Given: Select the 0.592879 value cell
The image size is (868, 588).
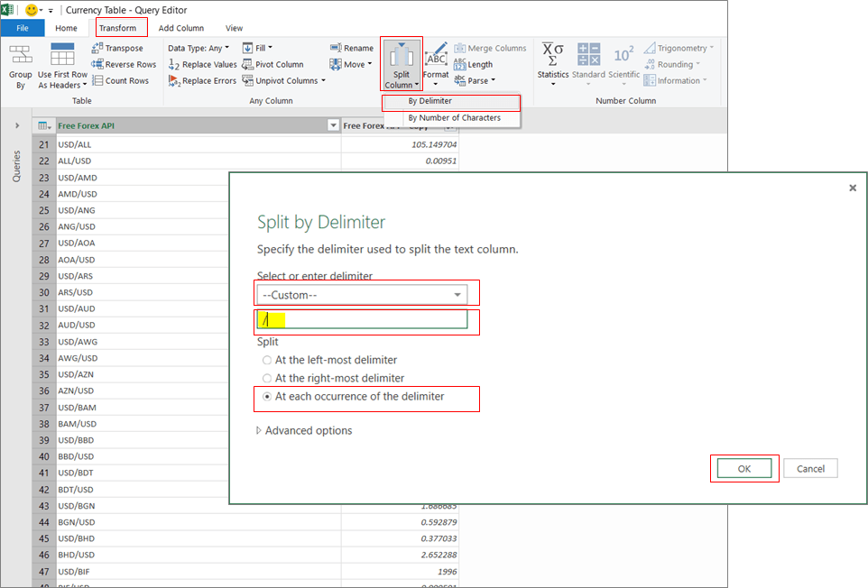Looking at the screenshot, I should click(400, 522).
